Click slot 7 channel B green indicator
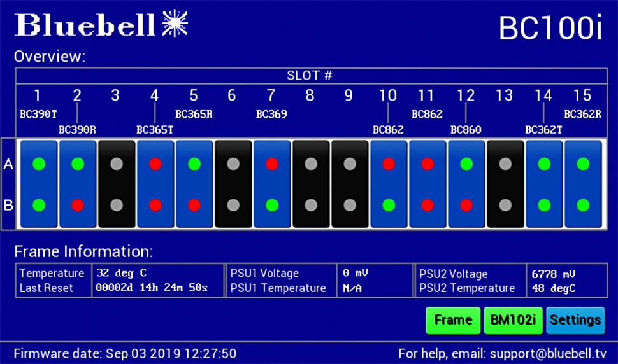Image resolution: width=618 pixels, height=364 pixels. (272, 205)
